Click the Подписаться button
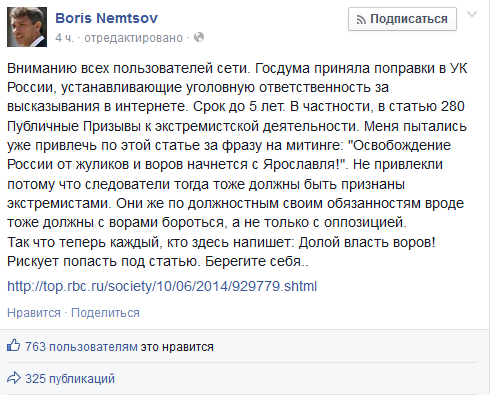 402,19
